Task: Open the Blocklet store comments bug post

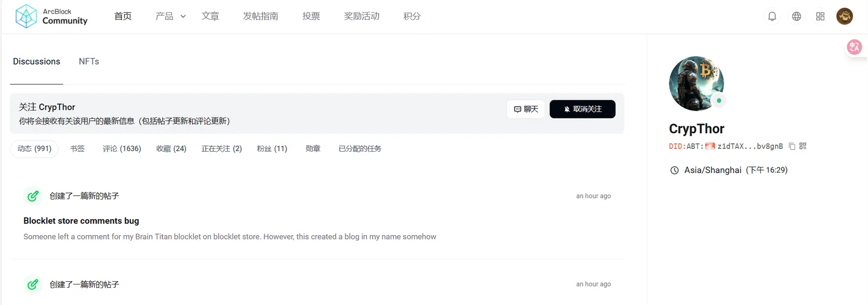Action: 81,220
